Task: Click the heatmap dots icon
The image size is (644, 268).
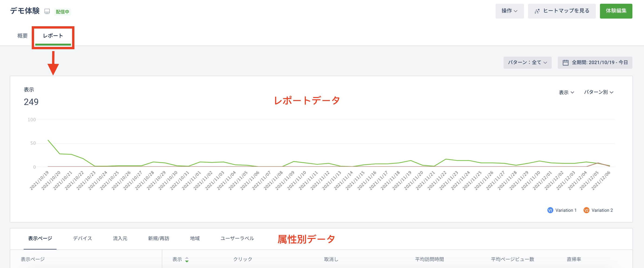Action: coord(537,11)
